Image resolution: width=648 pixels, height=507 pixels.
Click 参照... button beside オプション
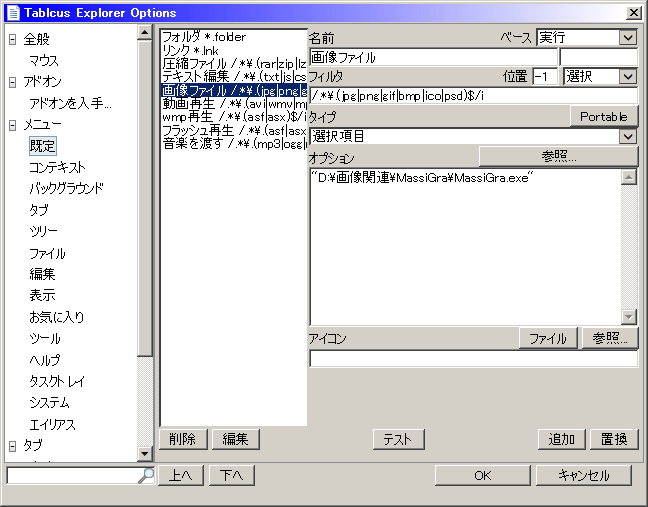pyautogui.click(x=558, y=156)
